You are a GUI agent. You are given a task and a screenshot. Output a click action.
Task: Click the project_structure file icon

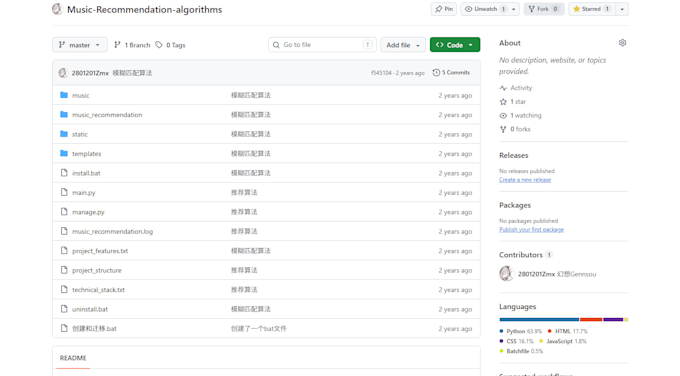pos(64,270)
